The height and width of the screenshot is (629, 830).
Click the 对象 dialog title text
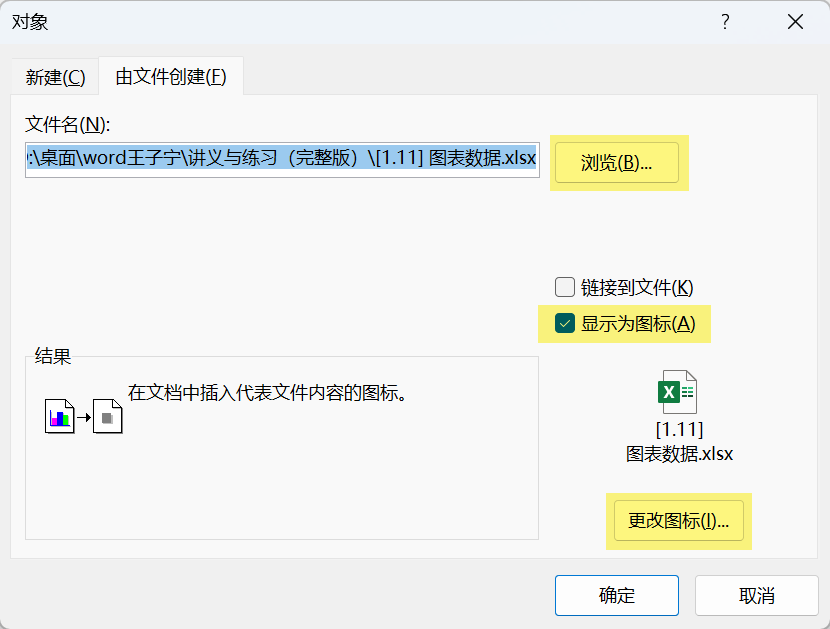(x=30, y=22)
